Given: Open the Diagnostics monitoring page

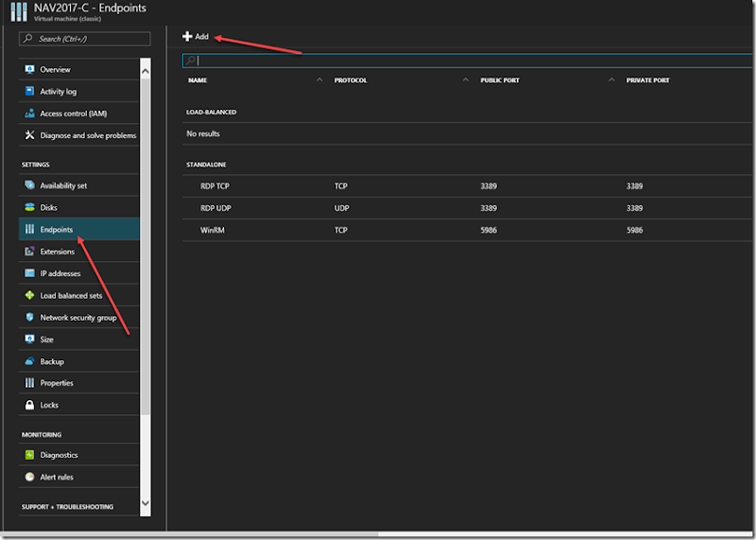Looking at the screenshot, I should pyautogui.click(x=79, y=455).
